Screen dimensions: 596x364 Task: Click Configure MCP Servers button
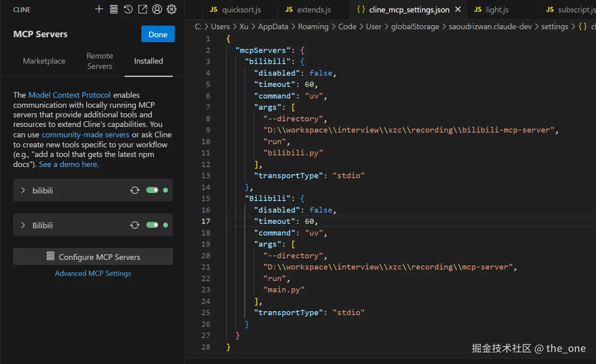(93, 257)
